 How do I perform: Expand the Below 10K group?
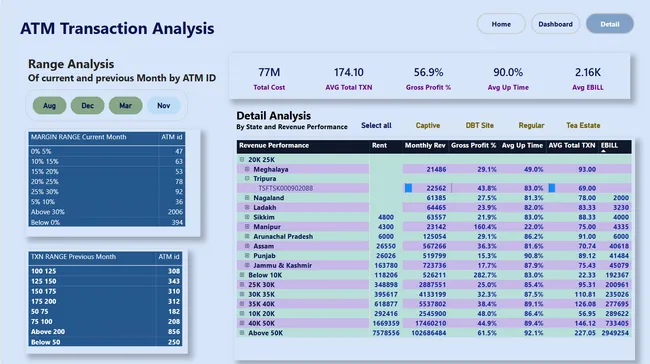(x=242, y=275)
